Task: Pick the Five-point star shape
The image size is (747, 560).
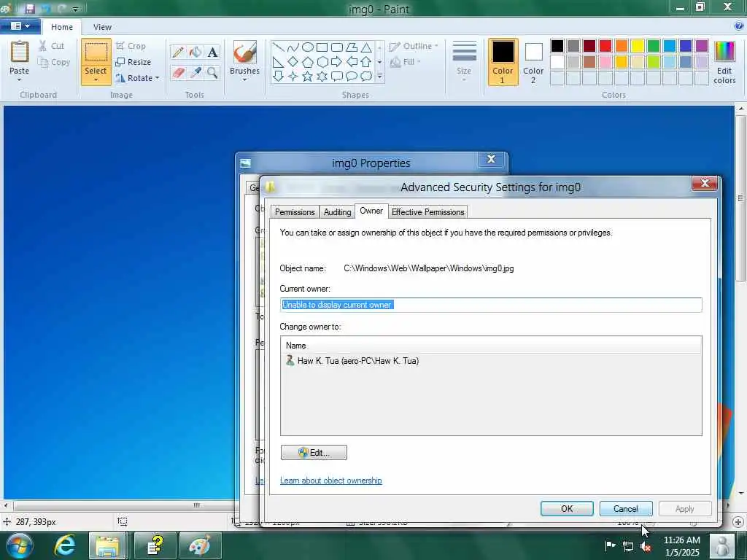Action: [308, 76]
